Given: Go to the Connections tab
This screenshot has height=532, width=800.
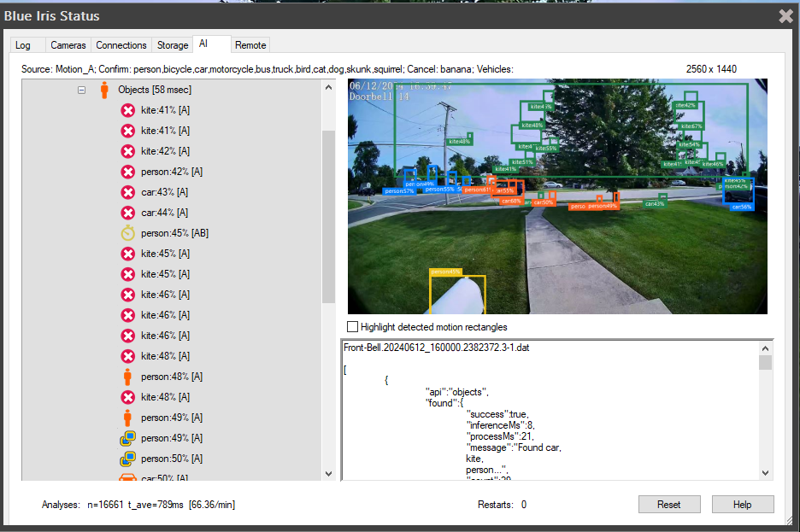Looking at the screenshot, I should point(121,45).
